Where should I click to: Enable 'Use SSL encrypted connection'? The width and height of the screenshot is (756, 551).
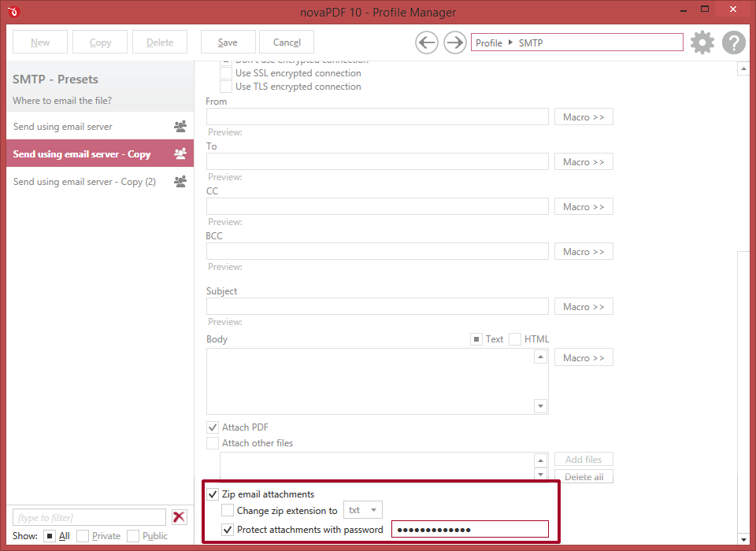tap(226, 73)
